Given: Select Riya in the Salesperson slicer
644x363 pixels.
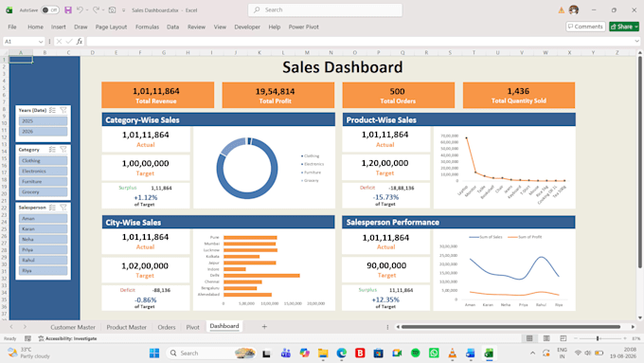Looking at the screenshot, I should pos(43,270).
